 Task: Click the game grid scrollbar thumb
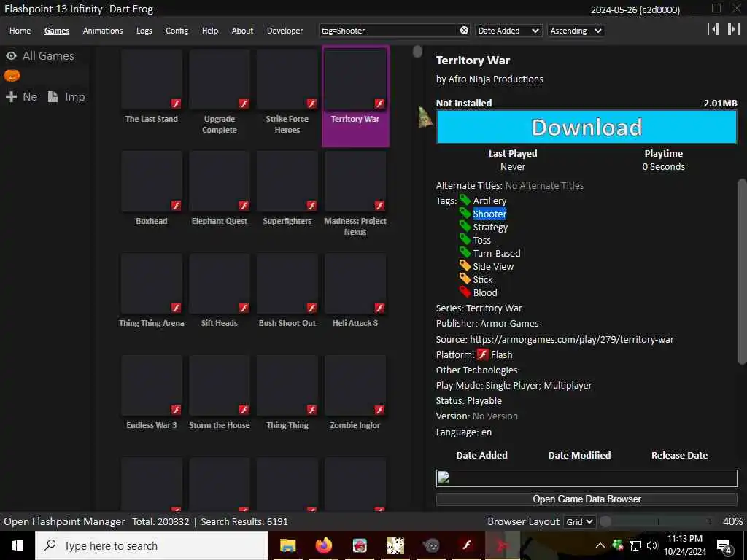point(417,52)
